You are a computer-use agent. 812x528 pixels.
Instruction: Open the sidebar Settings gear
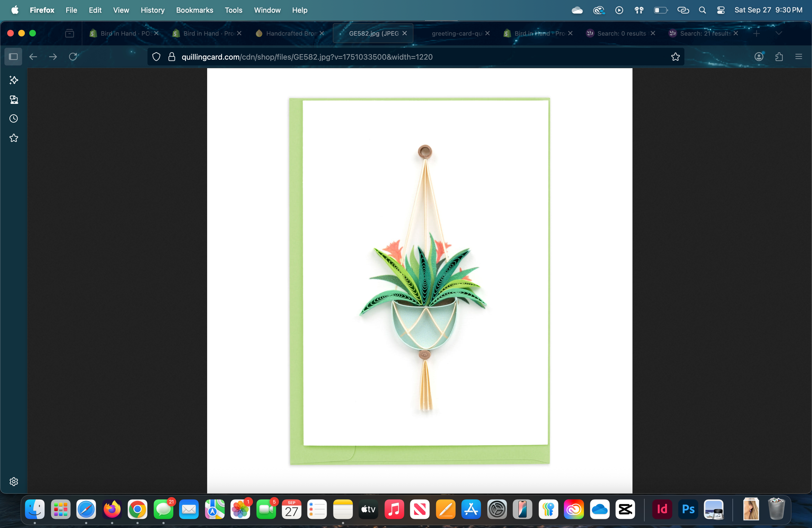(14, 482)
